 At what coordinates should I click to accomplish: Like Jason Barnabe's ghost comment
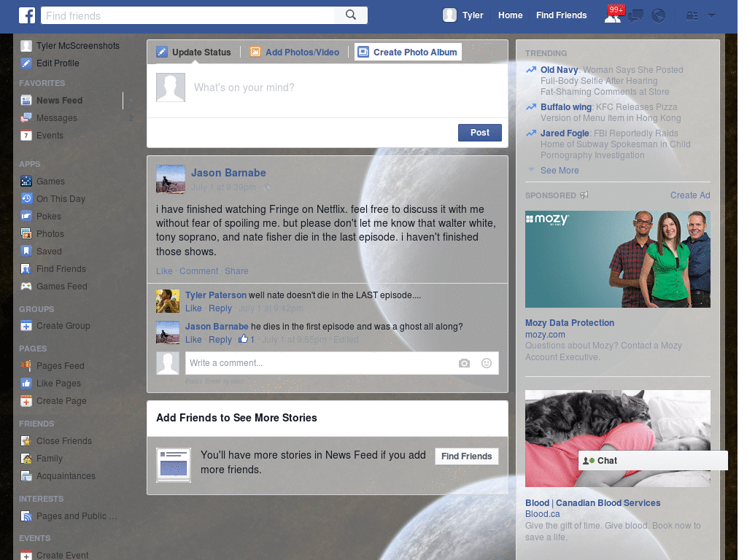[x=193, y=340]
